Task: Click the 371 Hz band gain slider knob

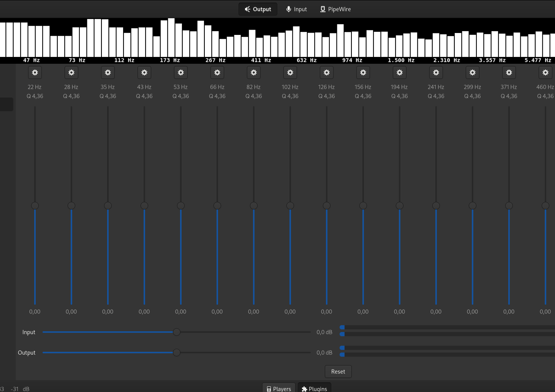Action: point(509,206)
